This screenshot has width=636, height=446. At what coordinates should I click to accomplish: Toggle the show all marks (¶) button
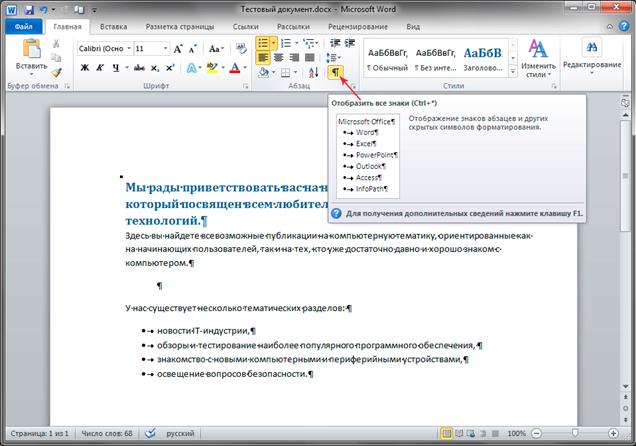pos(336,71)
